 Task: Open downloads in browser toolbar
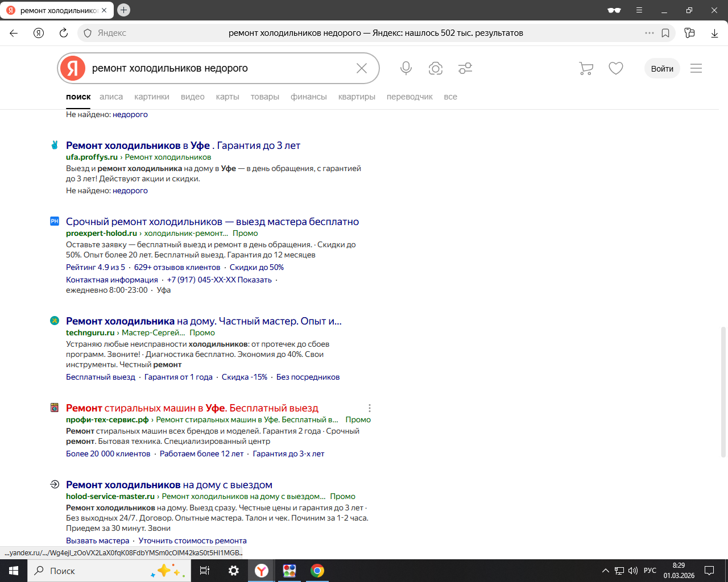714,33
